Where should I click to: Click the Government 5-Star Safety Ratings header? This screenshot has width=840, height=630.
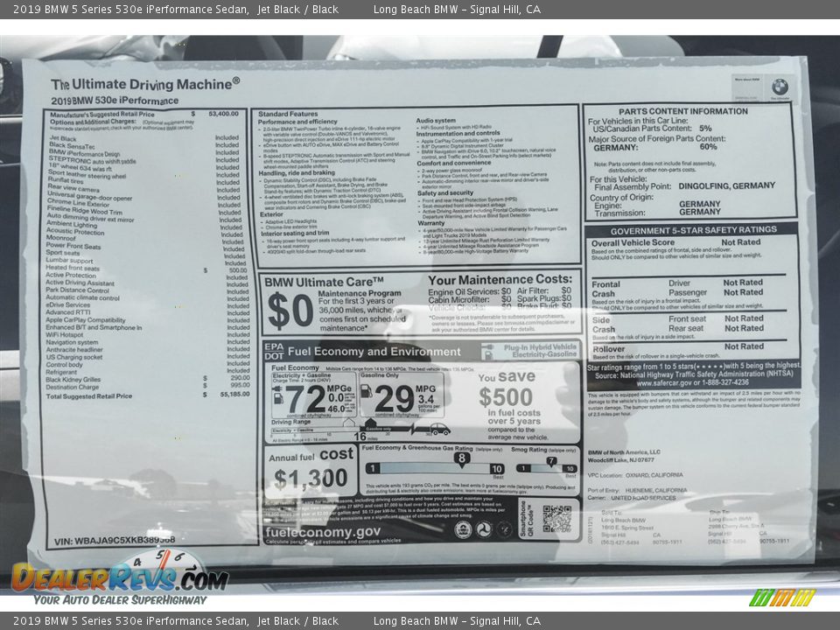click(x=693, y=230)
